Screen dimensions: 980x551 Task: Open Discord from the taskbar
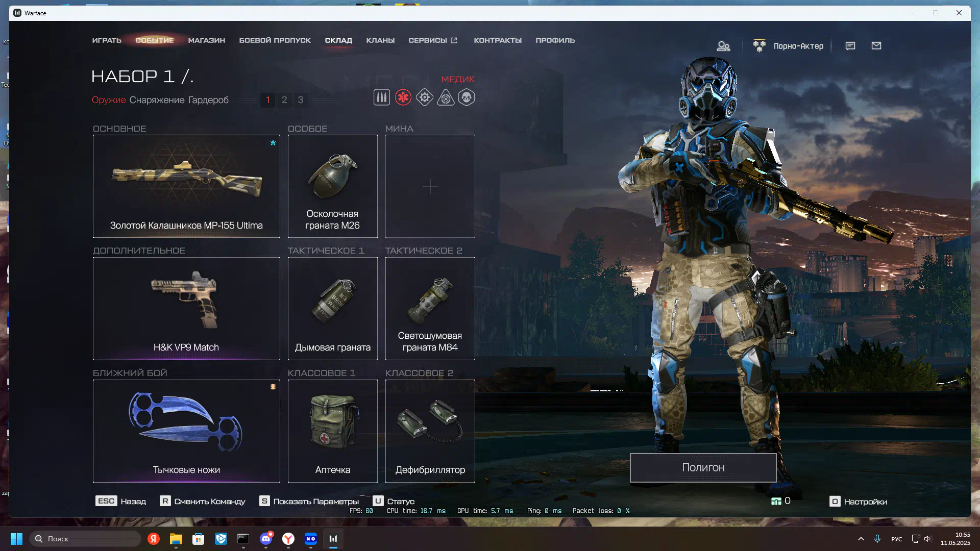(266, 539)
